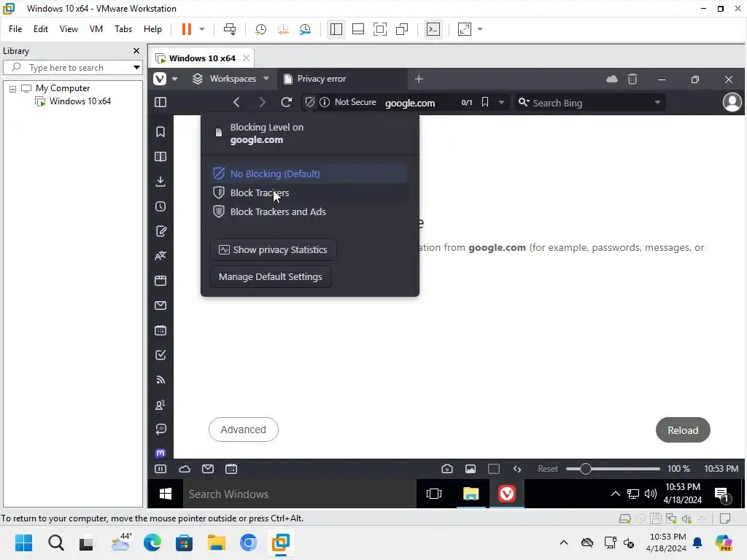Viewport: 747px width, 560px height.
Task: Open the Sessions panel in sidebar
Action: pyautogui.click(x=160, y=429)
